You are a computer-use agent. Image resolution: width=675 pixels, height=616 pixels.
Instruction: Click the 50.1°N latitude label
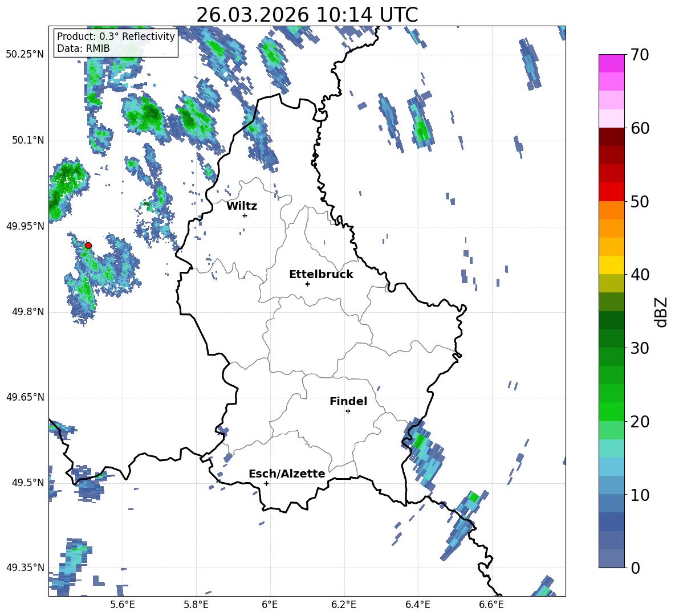[x=28, y=141]
